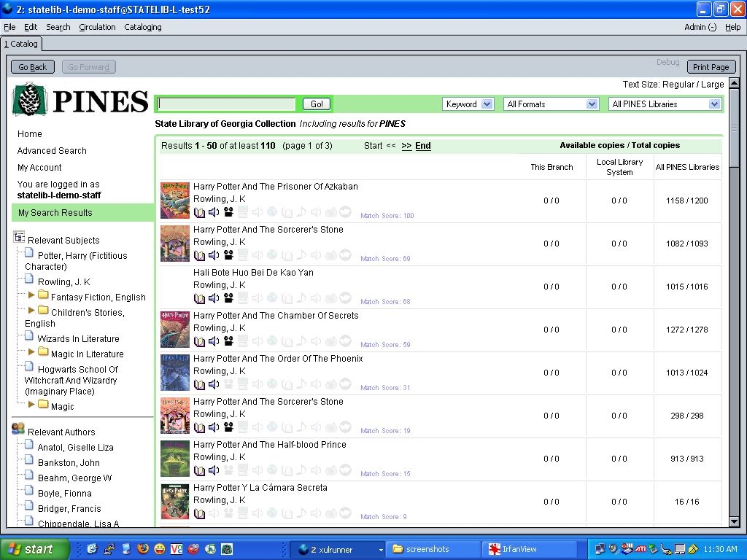Click the Advanced Search link
The height and width of the screenshot is (560, 747).
pyautogui.click(x=52, y=151)
